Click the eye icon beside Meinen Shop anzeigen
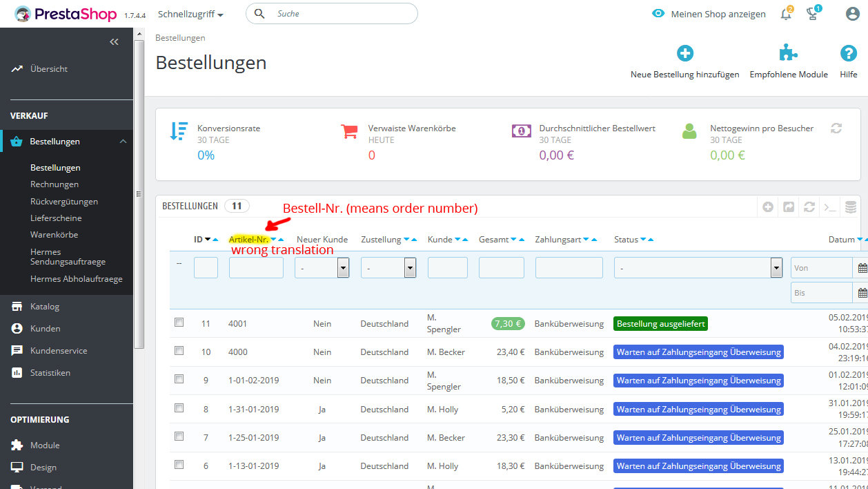Screen dimensions: 868x489 coord(658,14)
